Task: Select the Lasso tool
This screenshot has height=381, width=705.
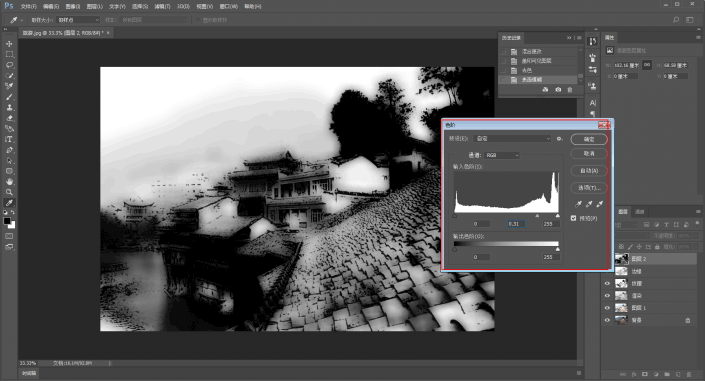Action: tap(9, 65)
